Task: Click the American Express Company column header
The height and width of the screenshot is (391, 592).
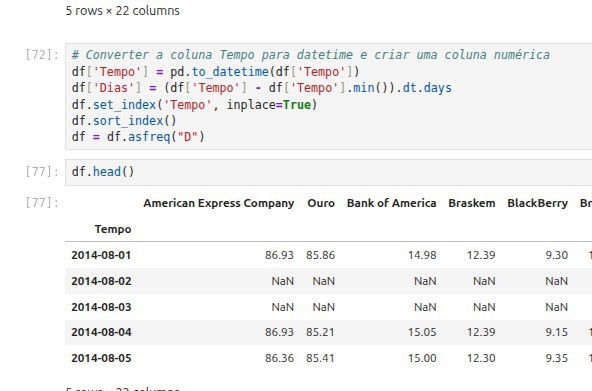Action: (219, 203)
